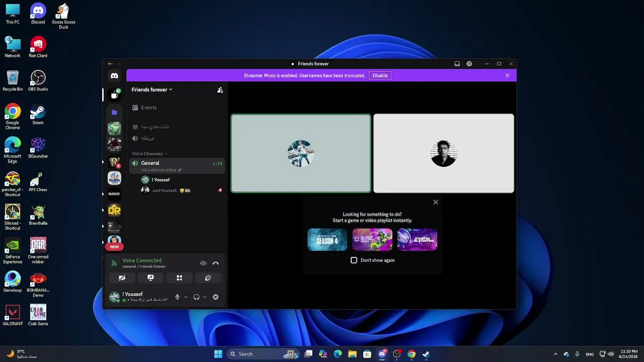This screenshot has width=644, height=362.
Task: Disable Streamer Mode from the banner
Action: point(380,75)
